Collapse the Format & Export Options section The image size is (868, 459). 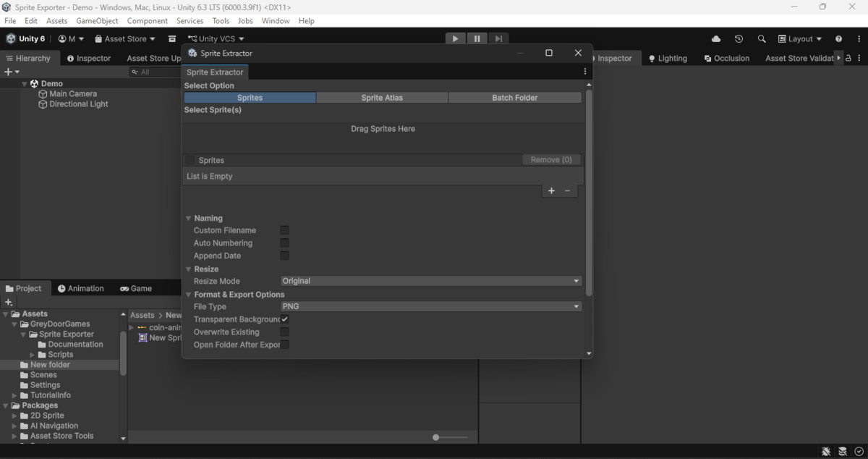(x=189, y=295)
